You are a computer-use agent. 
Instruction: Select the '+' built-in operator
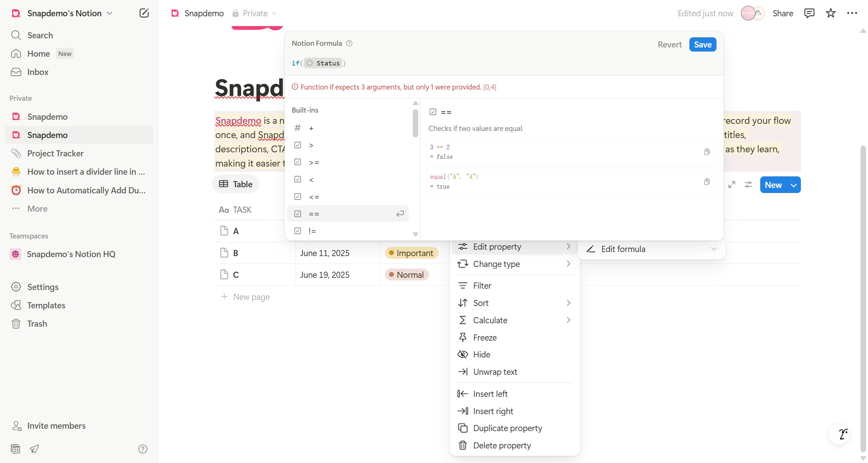tap(348, 128)
